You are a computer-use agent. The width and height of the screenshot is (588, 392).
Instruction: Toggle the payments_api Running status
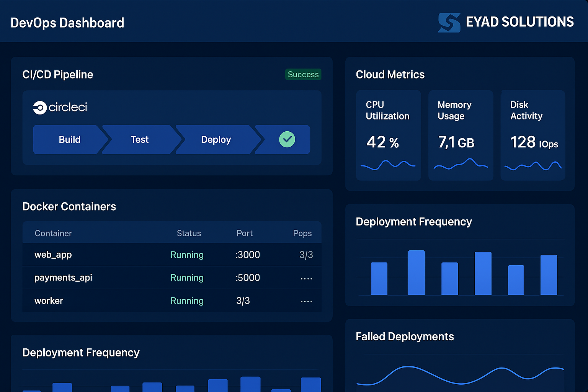[187, 278]
